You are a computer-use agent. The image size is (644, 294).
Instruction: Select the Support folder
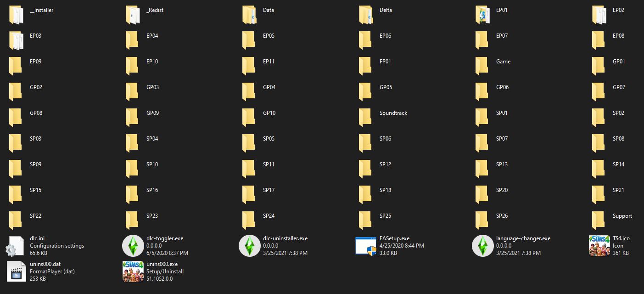599,220
